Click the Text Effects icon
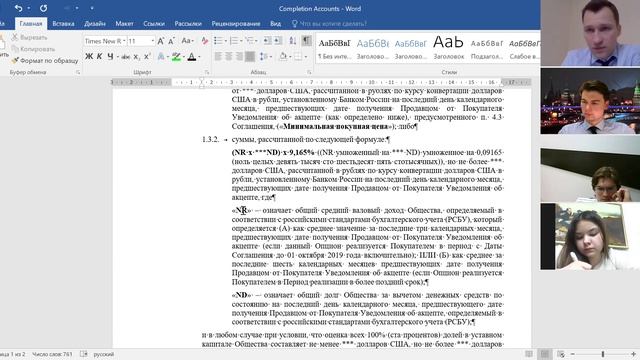Viewport: 640px width, 360px height. point(161,57)
